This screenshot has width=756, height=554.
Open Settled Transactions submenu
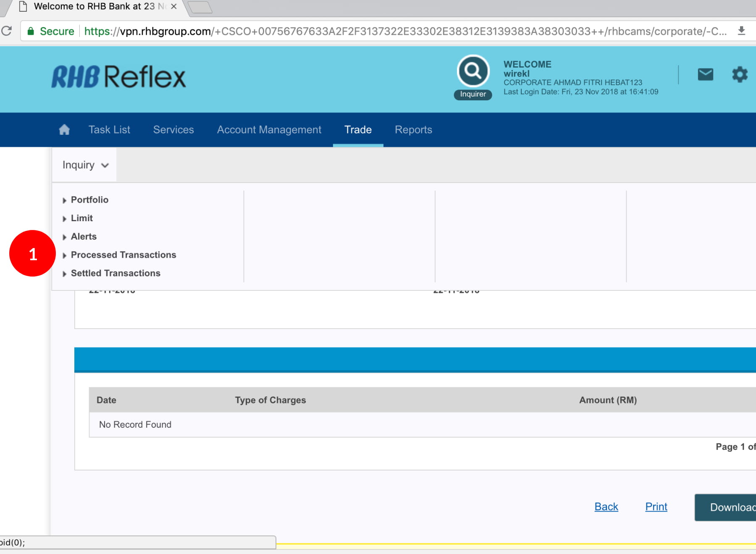115,273
